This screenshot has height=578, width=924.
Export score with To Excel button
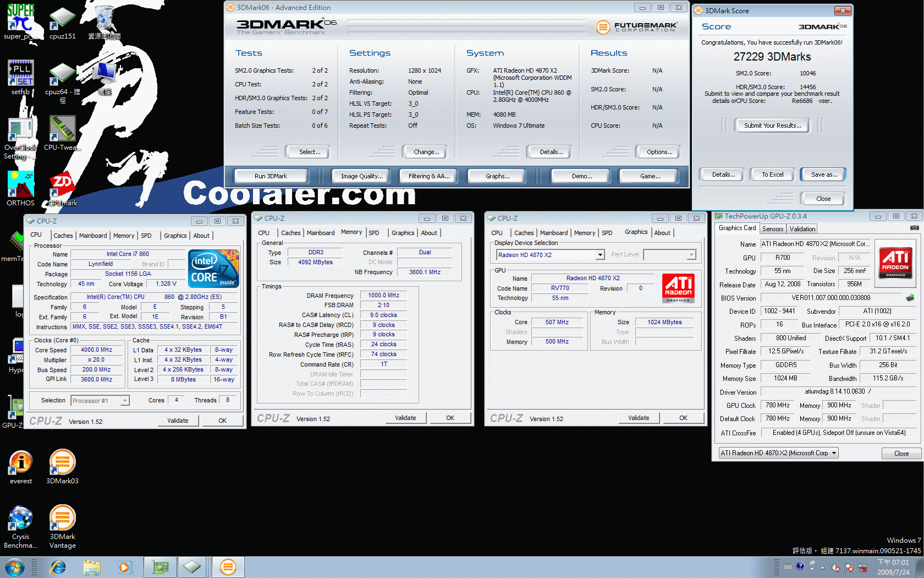(772, 175)
